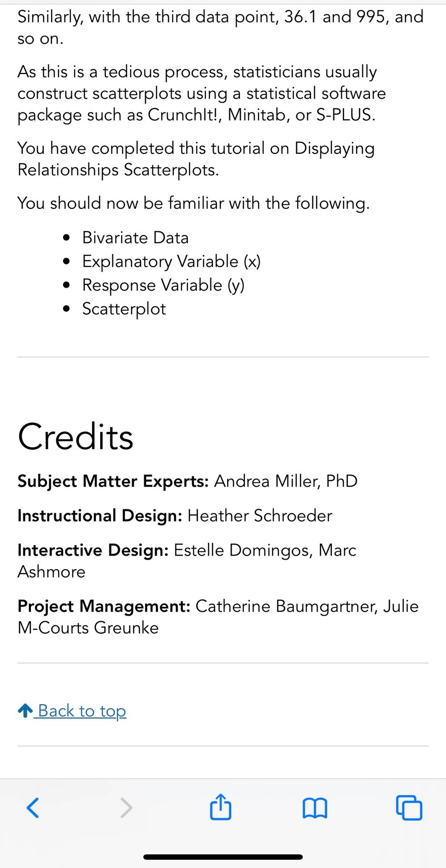Viewport: 446px width, 868px height.
Task: Click the tutorial completed paragraph text
Action: point(196,159)
